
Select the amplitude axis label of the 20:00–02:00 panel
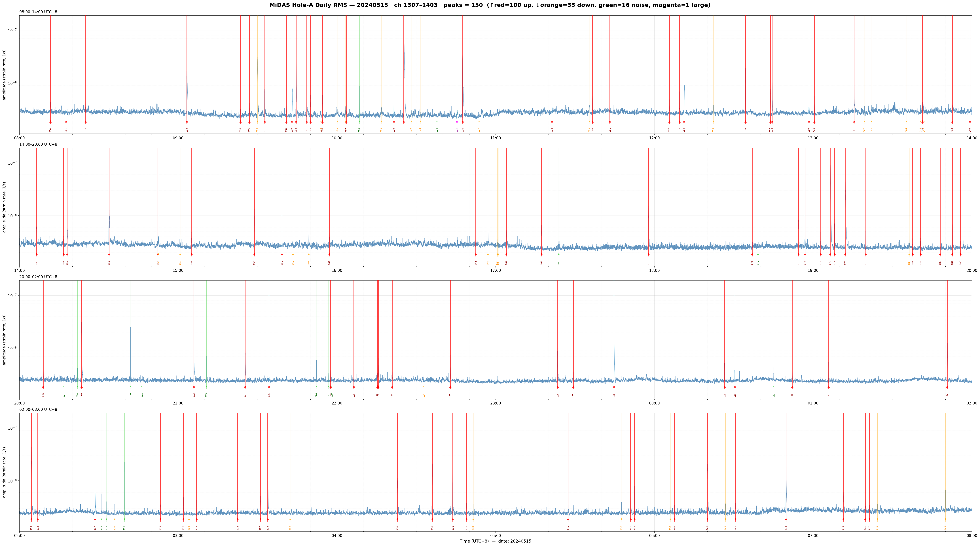[x=4, y=339]
